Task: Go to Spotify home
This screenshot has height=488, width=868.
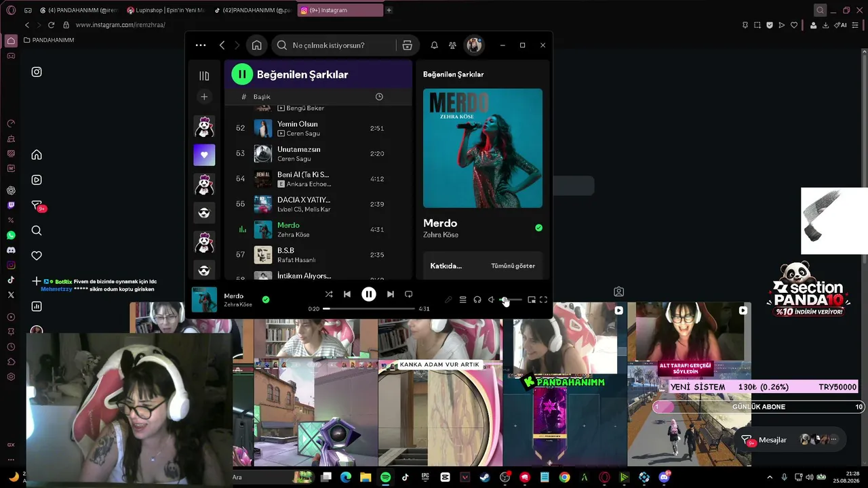Action: [256, 45]
